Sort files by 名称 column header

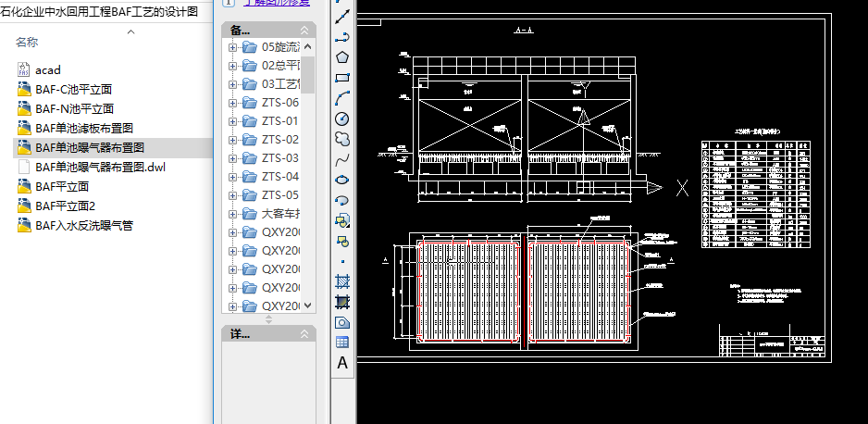(x=27, y=42)
